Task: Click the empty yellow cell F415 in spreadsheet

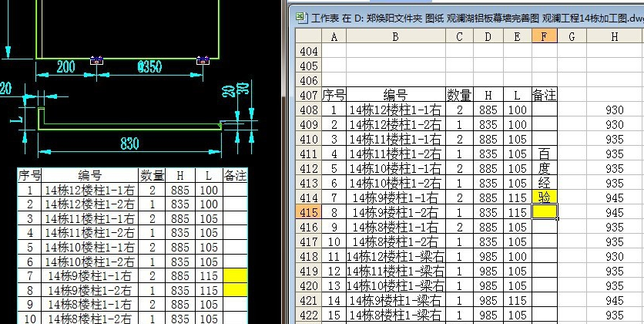Action: [544, 212]
